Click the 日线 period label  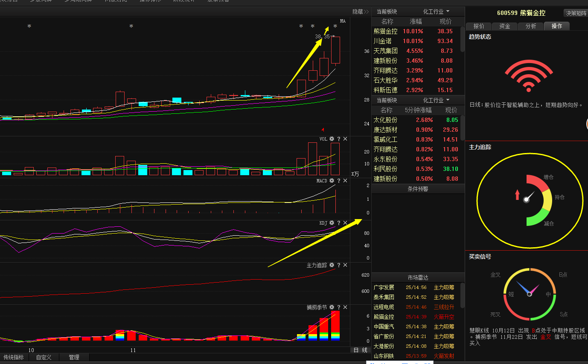click(361, 350)
